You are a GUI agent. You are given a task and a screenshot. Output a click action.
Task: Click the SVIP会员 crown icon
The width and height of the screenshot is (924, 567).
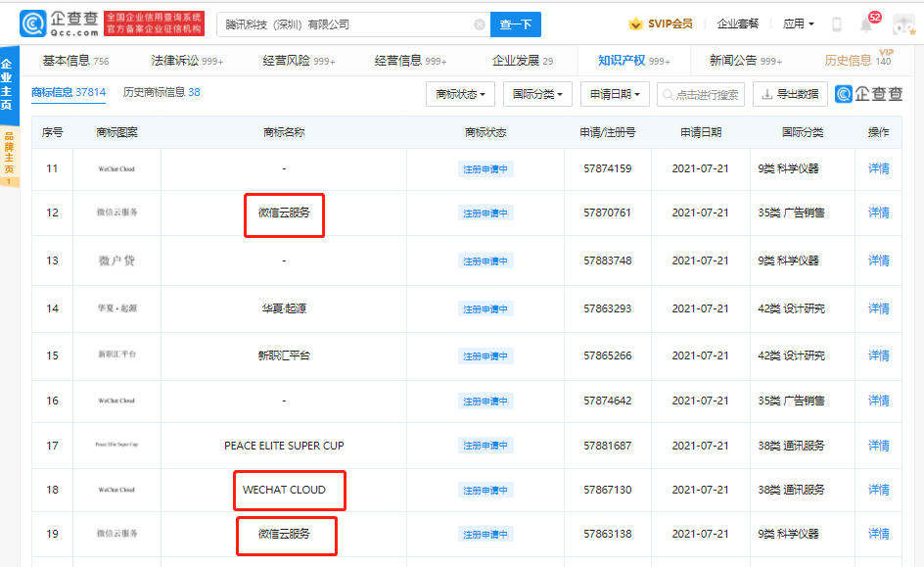[635, 24]
